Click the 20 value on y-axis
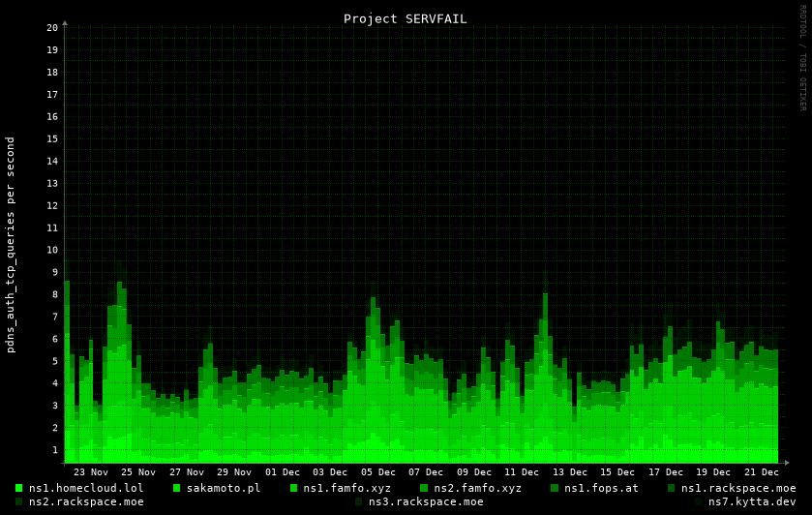The height and width of the screenshot is (515, 812). pyautogui.click(x=52, y=28)
